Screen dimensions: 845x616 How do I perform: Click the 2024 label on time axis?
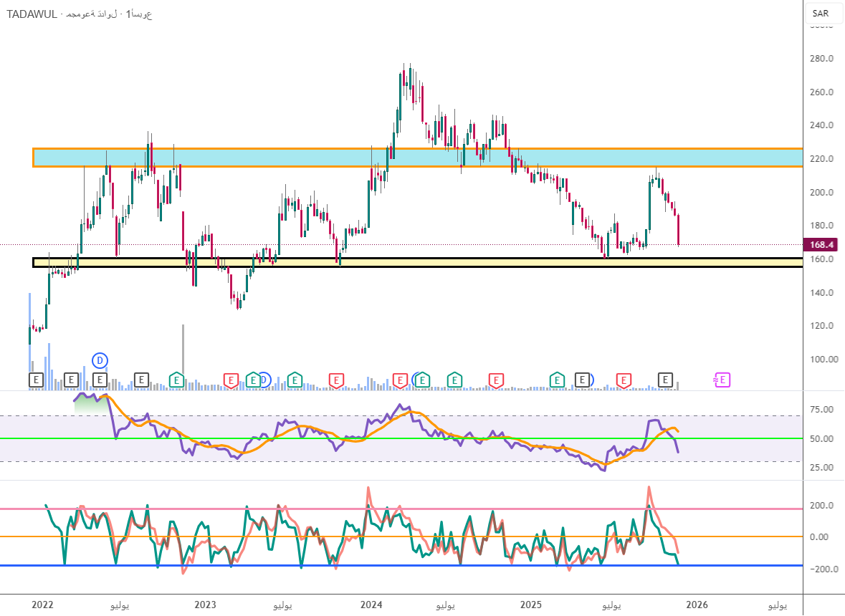[370, 605]
